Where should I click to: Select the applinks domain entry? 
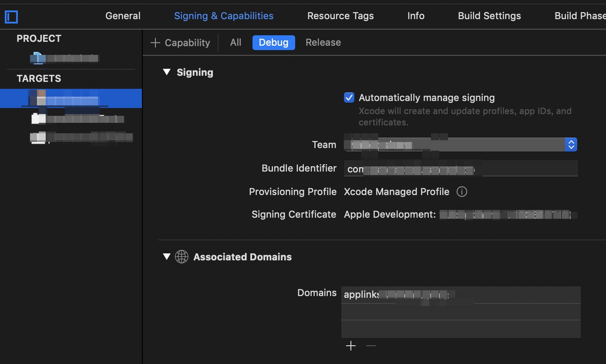(x=461, y=295)
